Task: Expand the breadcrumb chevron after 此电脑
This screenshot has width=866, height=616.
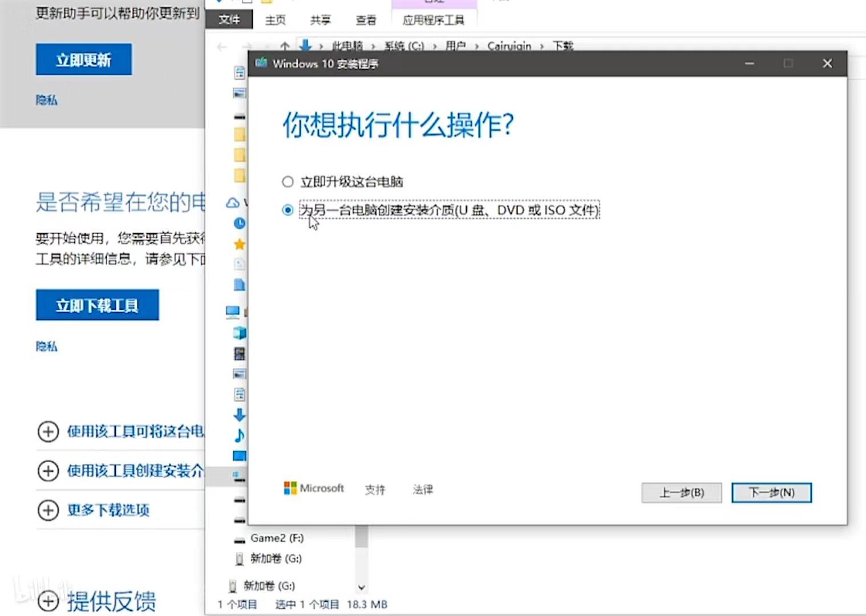Action: (x=374, y=46)
